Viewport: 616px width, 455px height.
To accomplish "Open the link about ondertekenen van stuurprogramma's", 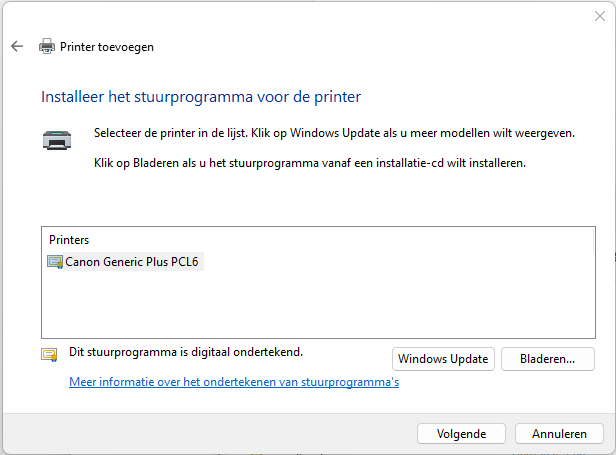I will [234, 382].
